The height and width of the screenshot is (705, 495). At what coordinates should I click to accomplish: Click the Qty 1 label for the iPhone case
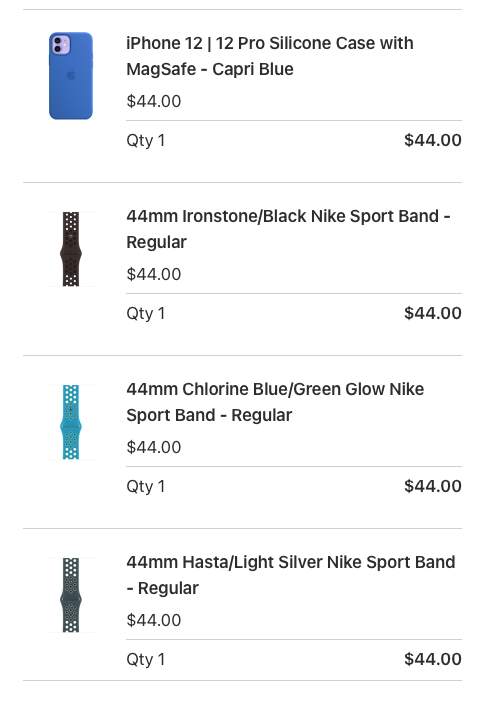pyautogui.click(x=146, y=141)
